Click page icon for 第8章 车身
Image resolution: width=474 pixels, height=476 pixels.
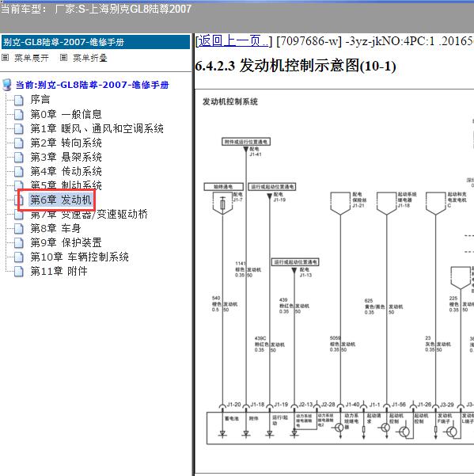[19, 229]
